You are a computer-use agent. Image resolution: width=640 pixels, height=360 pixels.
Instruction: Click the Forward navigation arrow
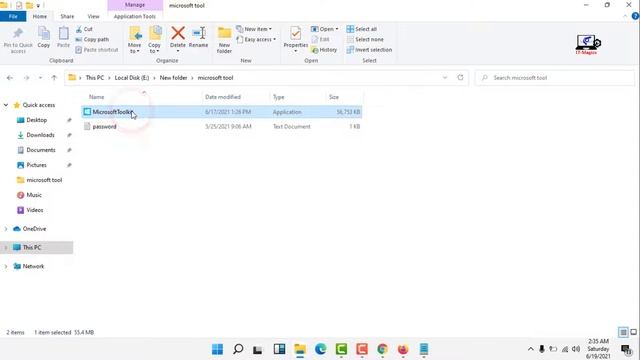point(26,78)
